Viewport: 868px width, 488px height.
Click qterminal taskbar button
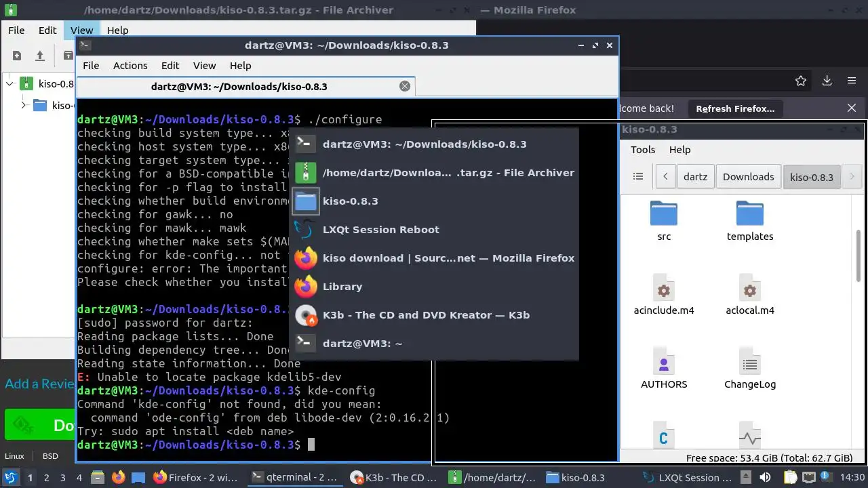(x=294, y=477)
